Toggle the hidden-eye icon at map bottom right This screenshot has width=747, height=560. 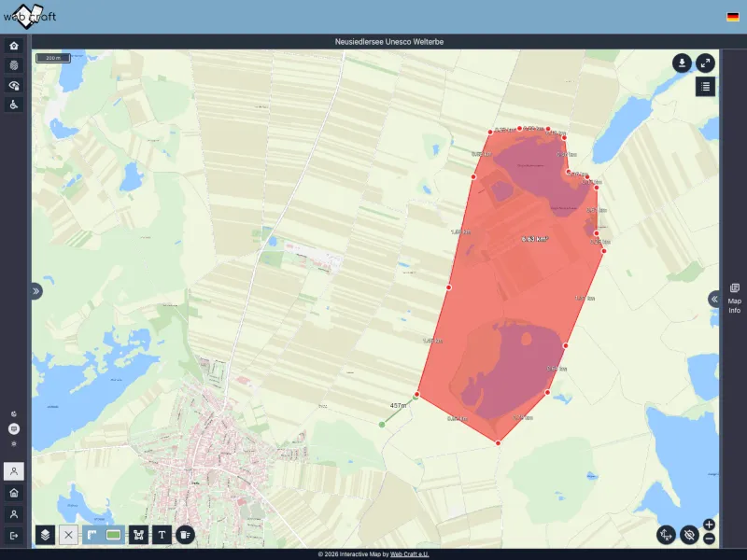689,535
